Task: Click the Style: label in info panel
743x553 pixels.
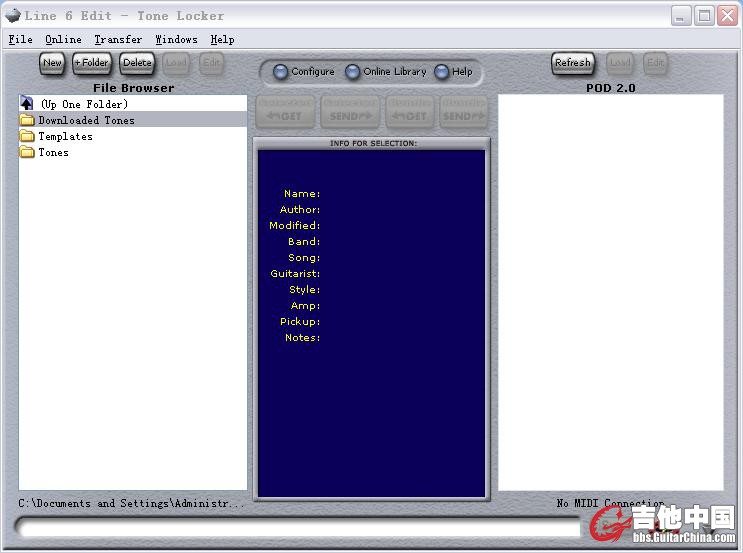Action: (304, 290)
